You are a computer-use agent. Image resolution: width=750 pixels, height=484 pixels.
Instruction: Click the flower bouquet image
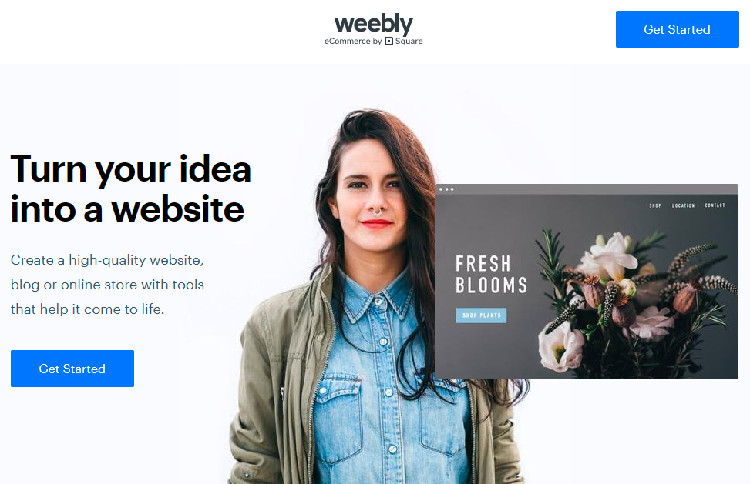pos(636,301)
